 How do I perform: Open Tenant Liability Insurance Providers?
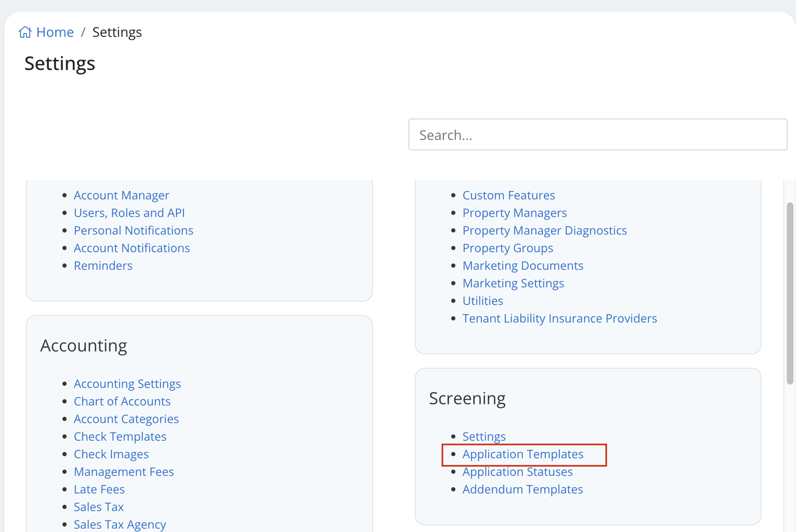[560, 318]
